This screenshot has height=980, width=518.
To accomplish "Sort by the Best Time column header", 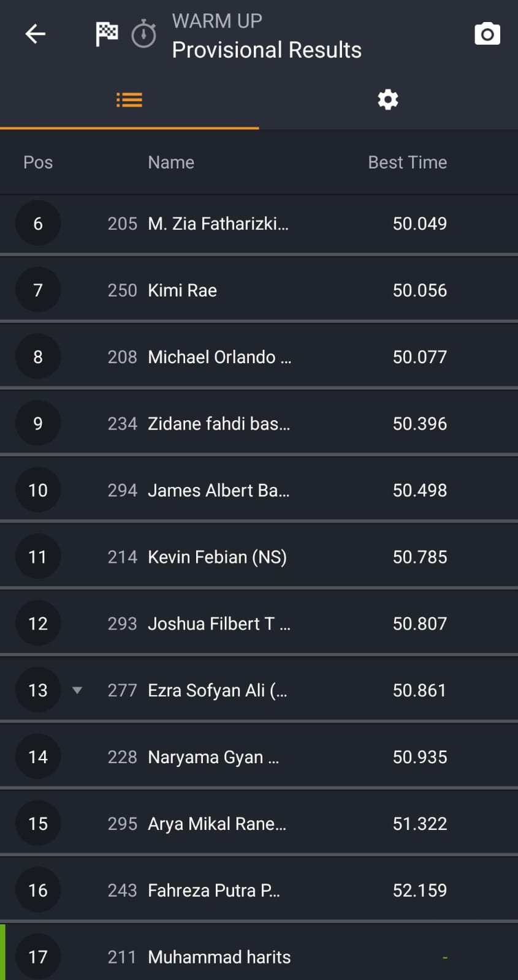I will click(x=407, y=162).
